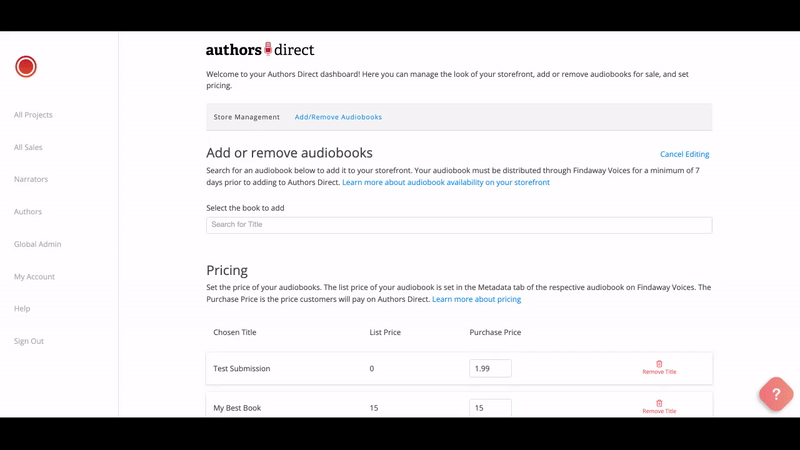Select the My Best Book title text
Image resolution: width=800 pixels, height=450 pixels.
point(237,408)
